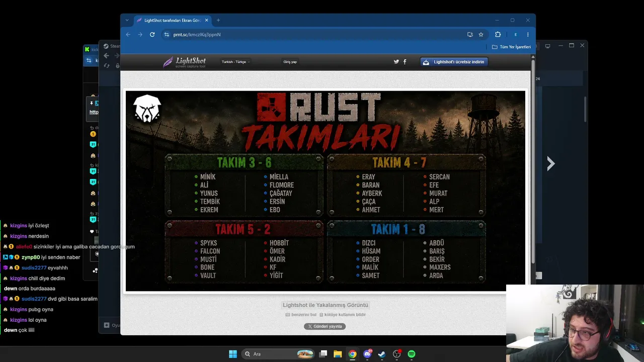Image resolution: width=644 pixels, height=362 pixels.
Task: Reload the prnt.sc page
Action: [152, 35]
